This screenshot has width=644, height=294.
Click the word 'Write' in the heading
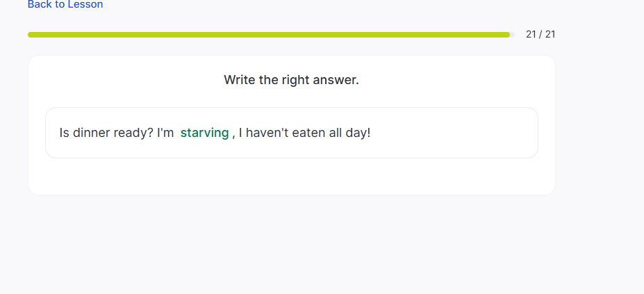(x=240, y=80)
